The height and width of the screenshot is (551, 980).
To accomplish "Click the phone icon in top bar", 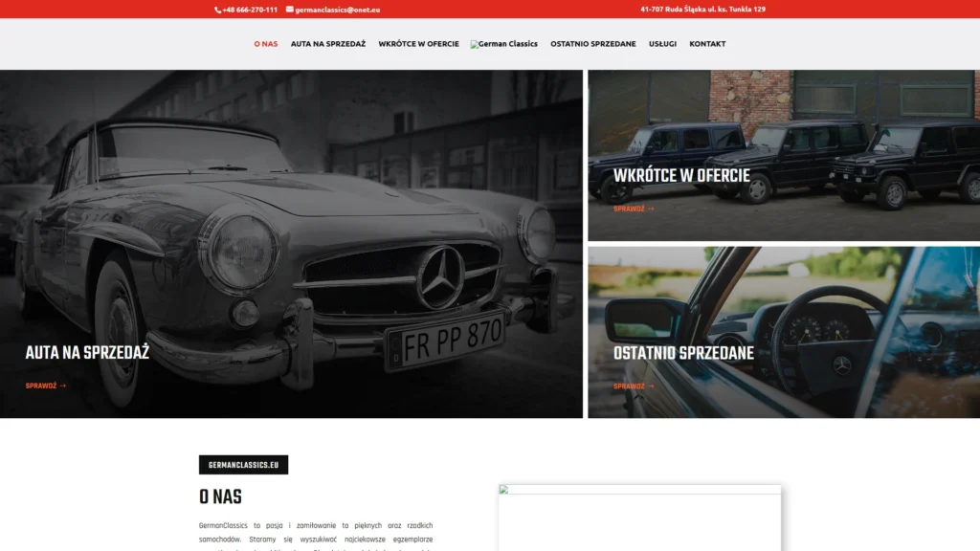I will tap(217, 10).
